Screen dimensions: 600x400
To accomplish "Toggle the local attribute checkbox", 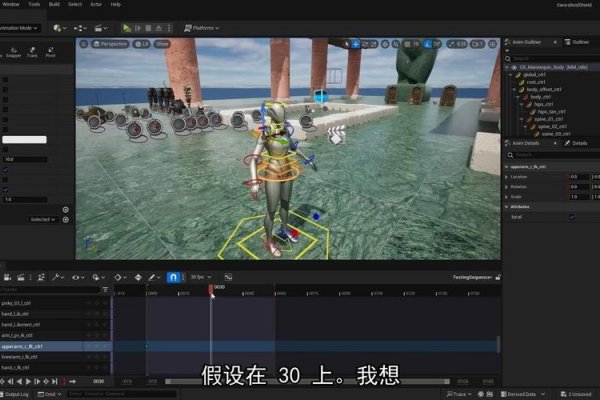I will click(572, 217).
